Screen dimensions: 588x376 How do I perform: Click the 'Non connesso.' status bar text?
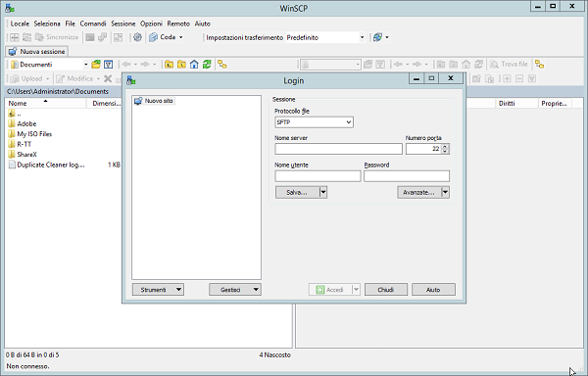[x=28, y=366]
